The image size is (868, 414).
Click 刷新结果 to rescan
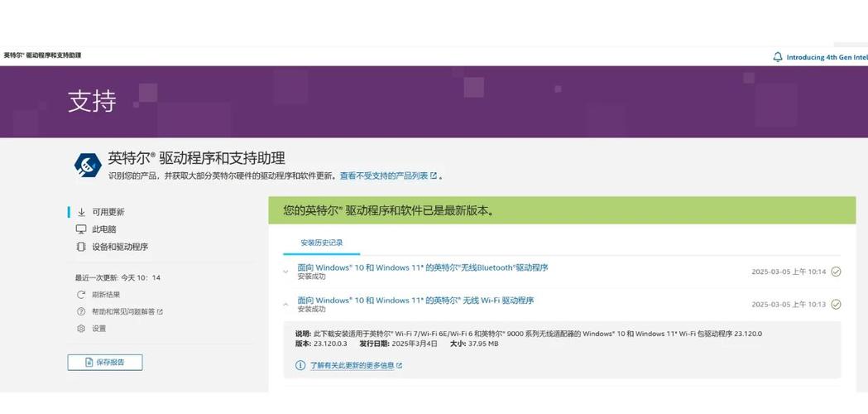[106, 295]
